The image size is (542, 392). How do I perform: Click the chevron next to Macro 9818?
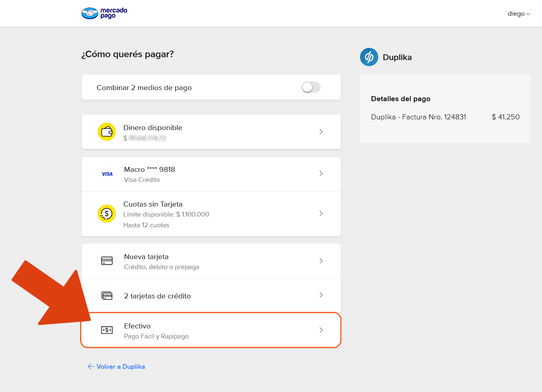coord(321,174)
